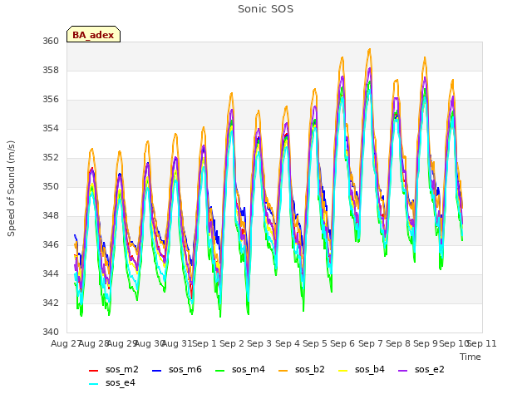Click the 344 y-axis tick label

click(x=51, y=273)
